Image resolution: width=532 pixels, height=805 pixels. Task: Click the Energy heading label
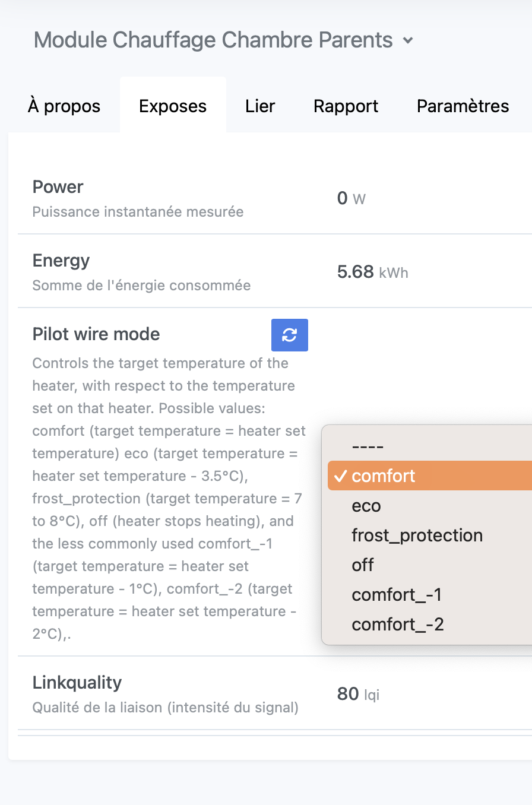[61, 261]
